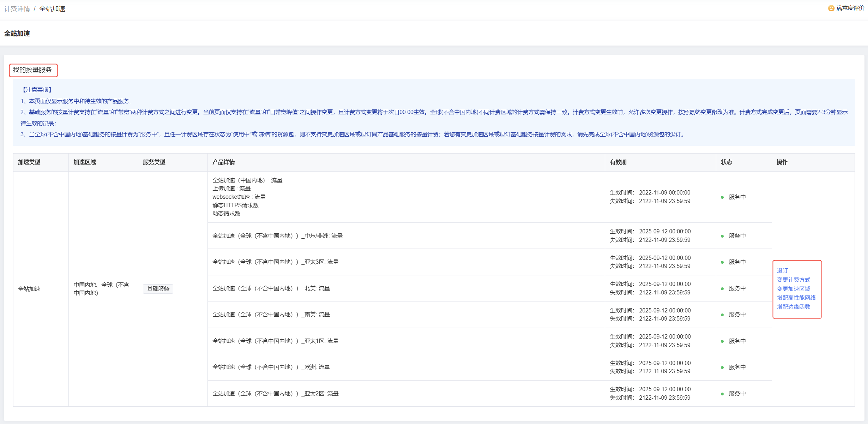This screenshot has width=868, height=424.
Task: Click the green status dot for 欧洲 row
Action: [x=722, y=368]
